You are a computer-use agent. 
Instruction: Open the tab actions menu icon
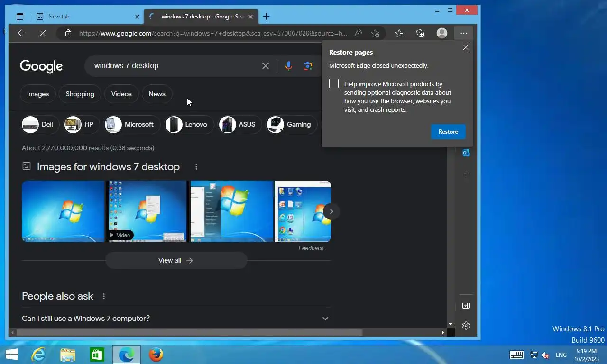pos(20,17)
